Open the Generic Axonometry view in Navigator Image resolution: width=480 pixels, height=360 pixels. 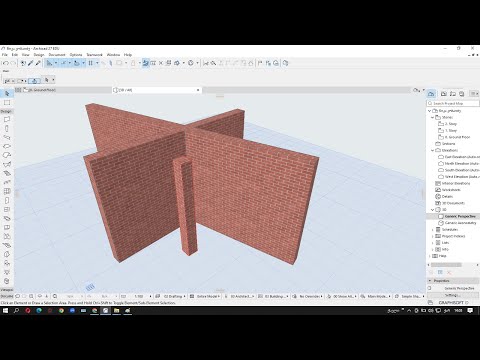coord(460,223)
